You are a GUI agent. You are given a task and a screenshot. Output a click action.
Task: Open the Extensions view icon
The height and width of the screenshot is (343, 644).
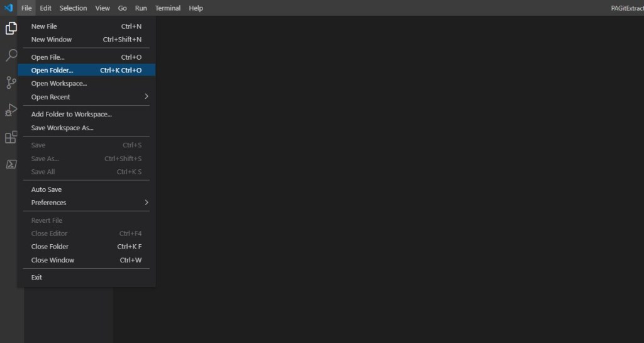(x=11, y=137)
